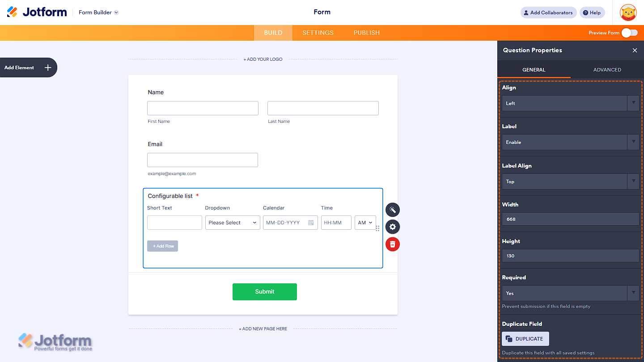This screenshot has width=644, height=362.
Task: Open the Help button
Action: pos(592,13)
